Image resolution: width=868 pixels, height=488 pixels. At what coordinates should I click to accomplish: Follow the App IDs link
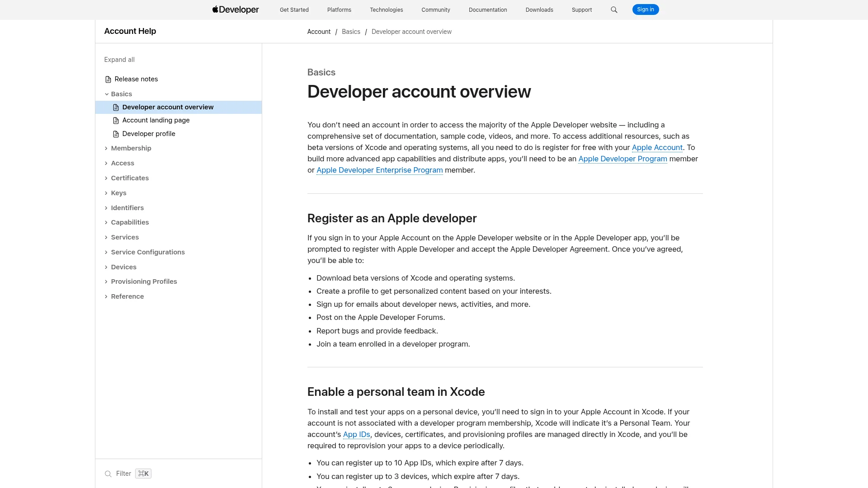[x=357, y=434]
